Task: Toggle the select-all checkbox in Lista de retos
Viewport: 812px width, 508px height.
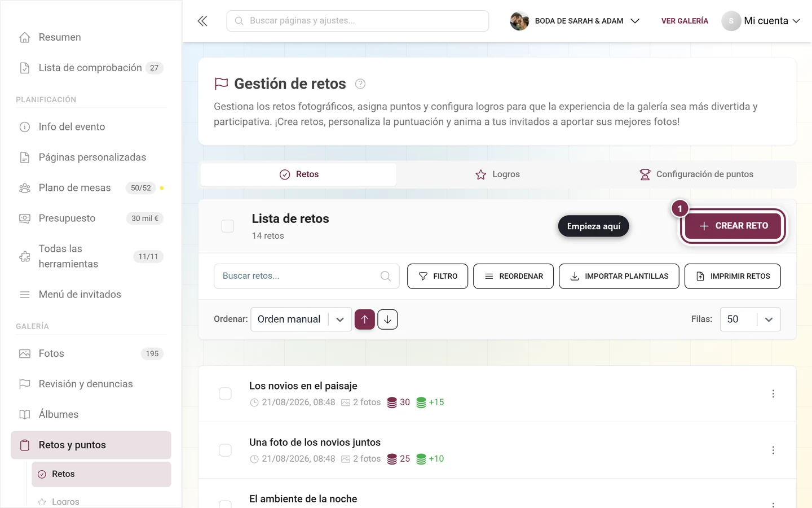Action: (x=228, y=226)
